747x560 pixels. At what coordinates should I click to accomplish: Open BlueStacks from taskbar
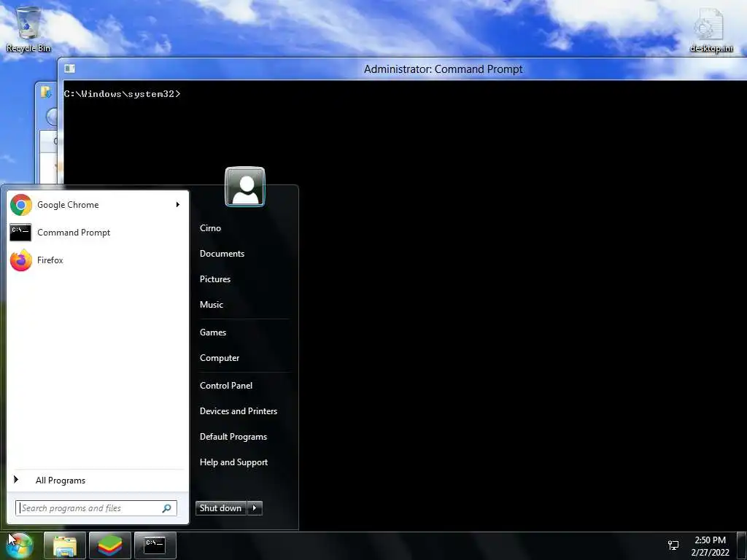(x=110, y=545)
